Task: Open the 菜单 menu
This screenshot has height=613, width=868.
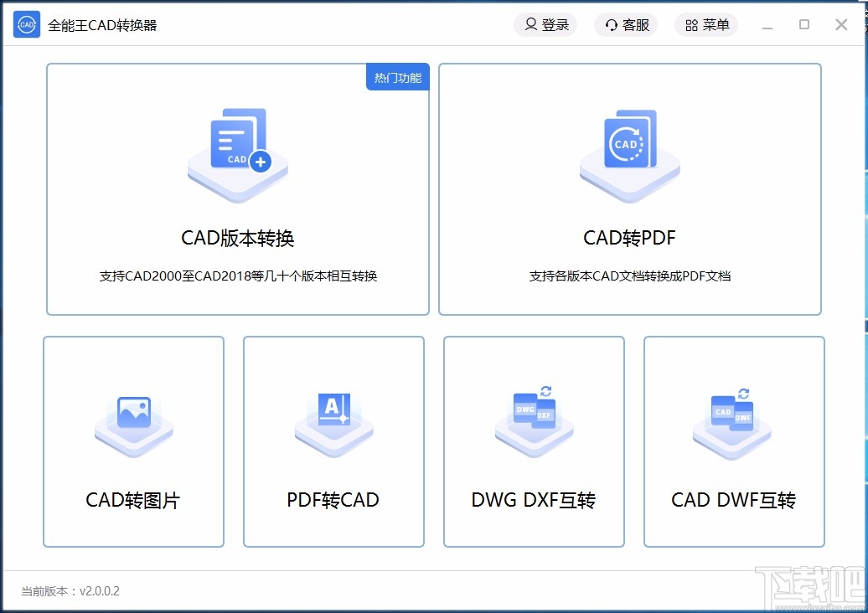Action: 705,25
